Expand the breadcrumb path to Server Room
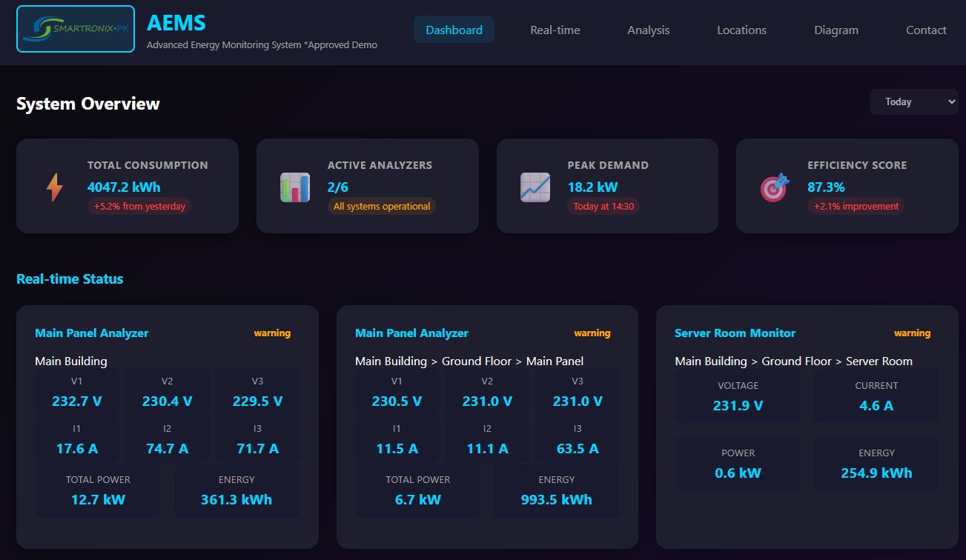 794,361
